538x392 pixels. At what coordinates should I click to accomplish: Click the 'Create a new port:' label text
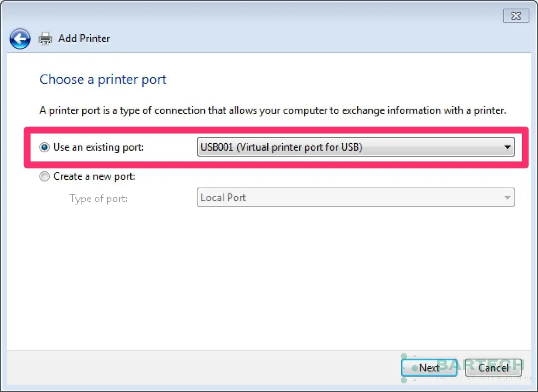[94, 176]
